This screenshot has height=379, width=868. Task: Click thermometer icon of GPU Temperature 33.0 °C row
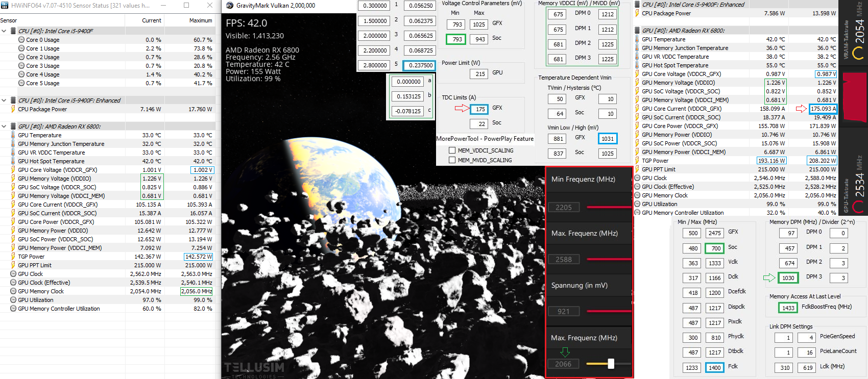[x=13, y=135]
